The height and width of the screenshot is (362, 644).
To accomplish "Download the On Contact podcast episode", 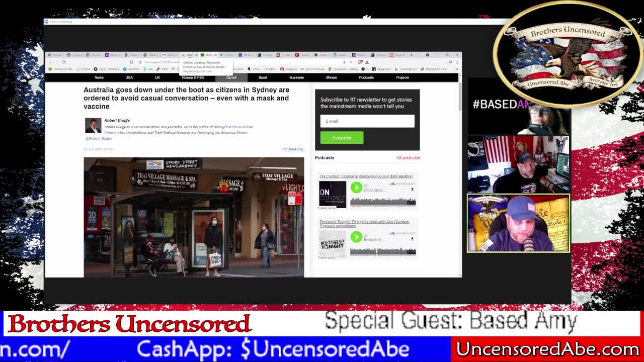I will coord(412,190).
